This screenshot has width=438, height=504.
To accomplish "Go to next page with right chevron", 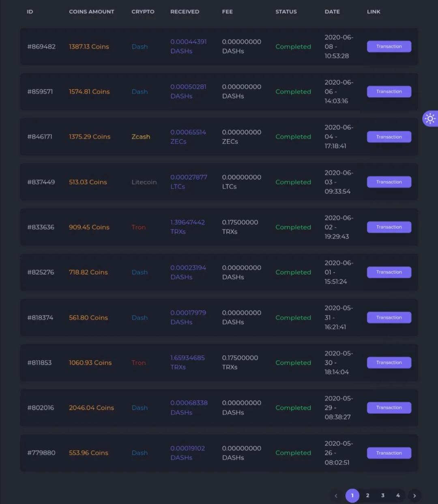I will click(414, 495).
